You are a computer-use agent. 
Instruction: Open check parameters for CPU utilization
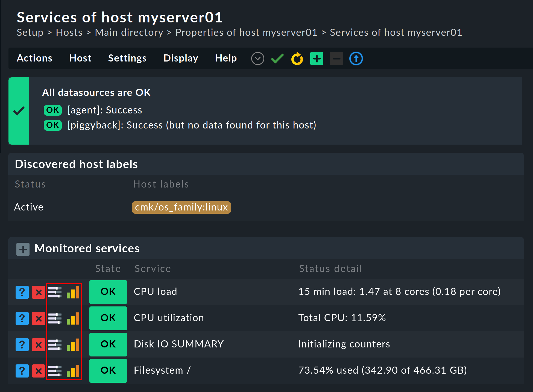pos(55,318)
